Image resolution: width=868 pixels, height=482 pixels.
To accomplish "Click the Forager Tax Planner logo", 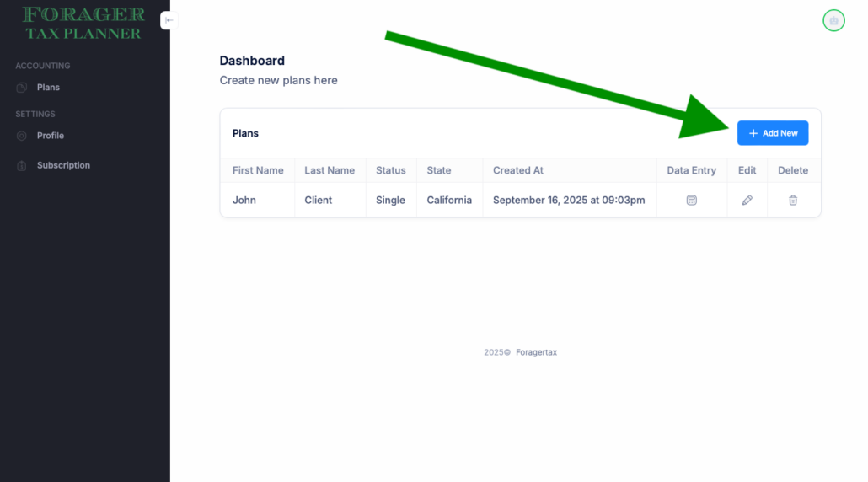I will pyautogui.click(x=83, y=24).
